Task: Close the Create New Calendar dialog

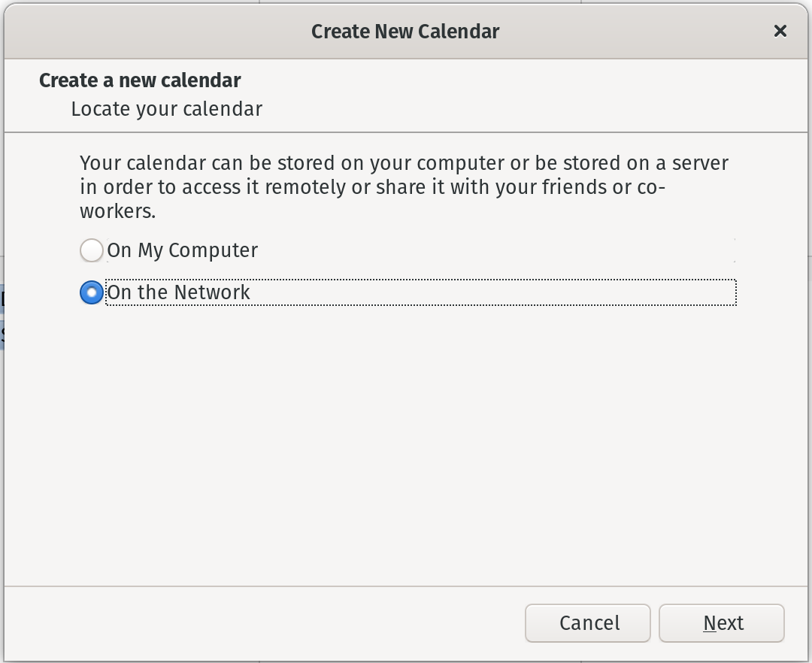Action: pos(780,31)
